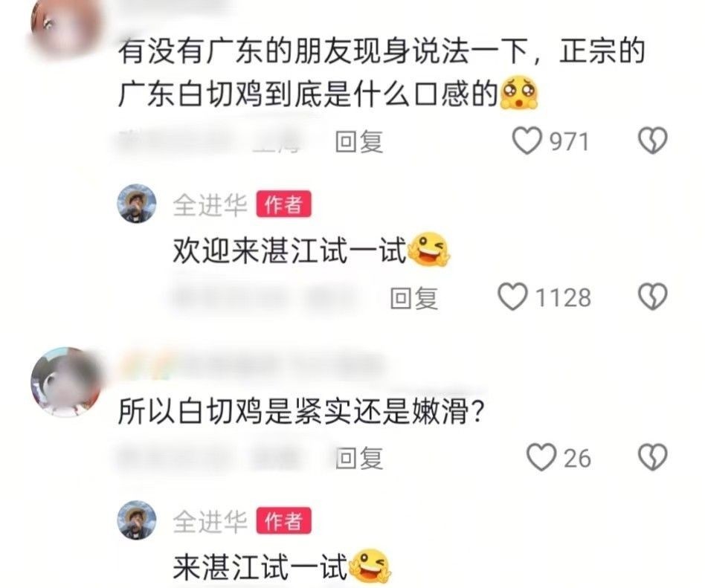
Task: Select the comment text 所以白切鸡是紧实还是嫩滑
Action: coord(300,411)
